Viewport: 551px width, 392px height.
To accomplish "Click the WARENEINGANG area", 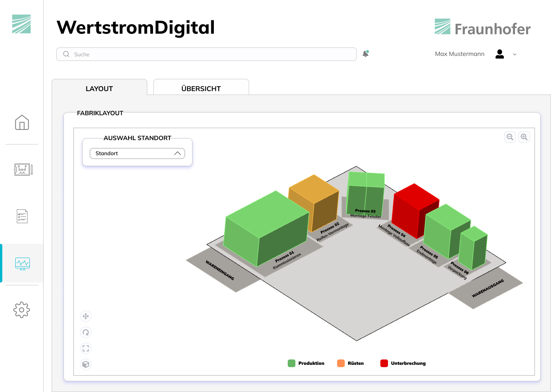I will tap(221, 270).
